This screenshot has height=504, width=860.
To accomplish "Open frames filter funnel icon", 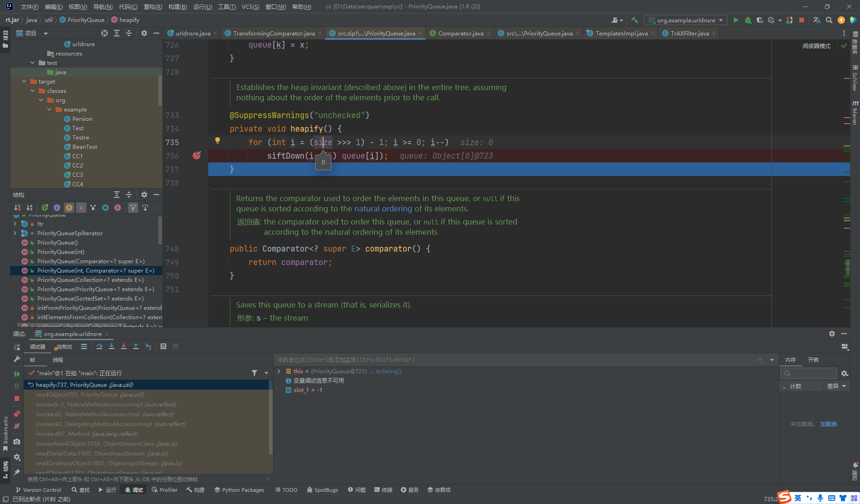I will (x=254, y=373).
